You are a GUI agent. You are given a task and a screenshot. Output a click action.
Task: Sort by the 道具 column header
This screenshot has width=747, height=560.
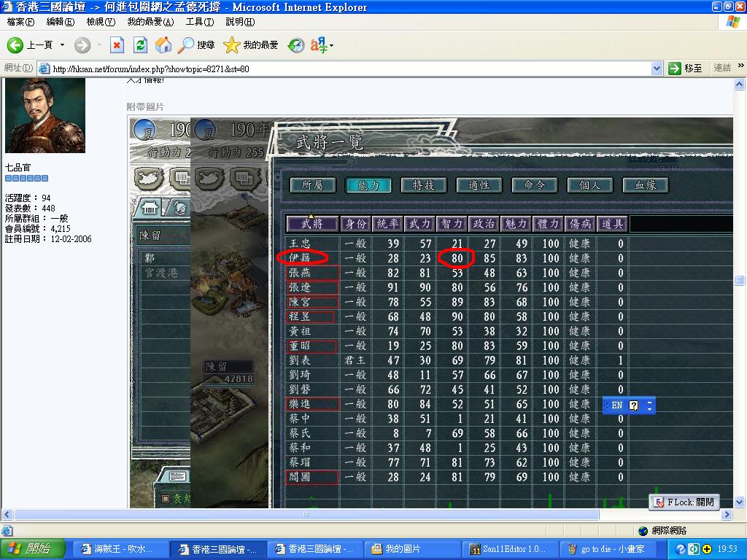click(612, 224)
